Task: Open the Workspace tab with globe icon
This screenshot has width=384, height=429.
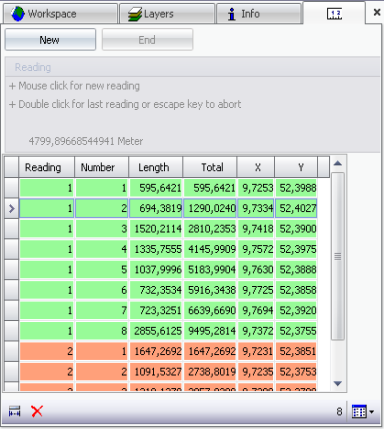Action: pos(60,14)
